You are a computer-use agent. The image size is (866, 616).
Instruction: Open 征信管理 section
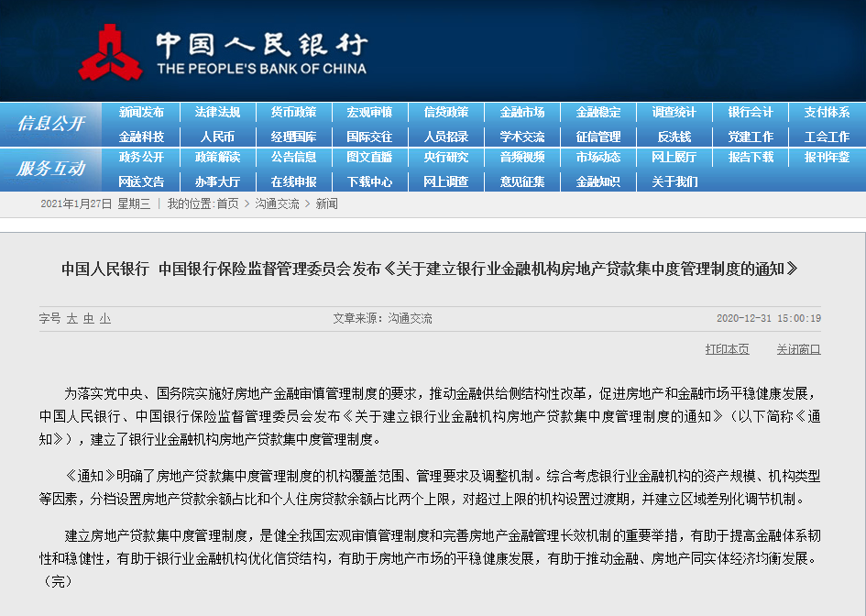(x=598, y=137)
